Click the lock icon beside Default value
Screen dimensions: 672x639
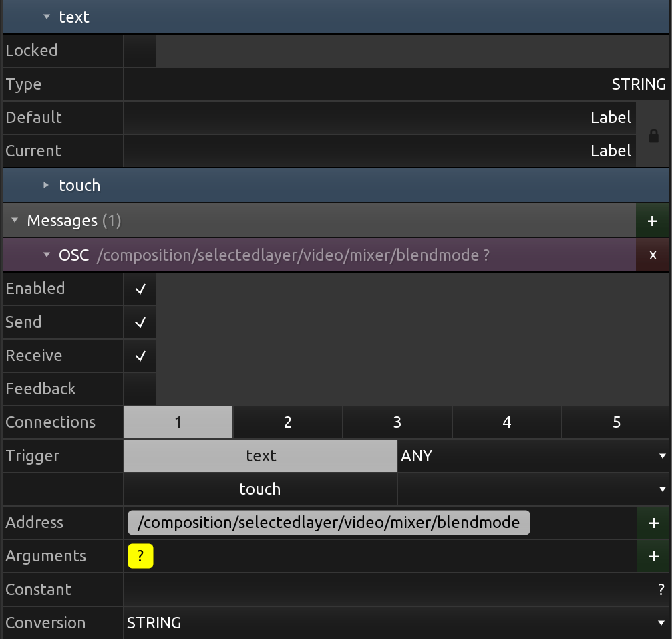pos(653,135)
